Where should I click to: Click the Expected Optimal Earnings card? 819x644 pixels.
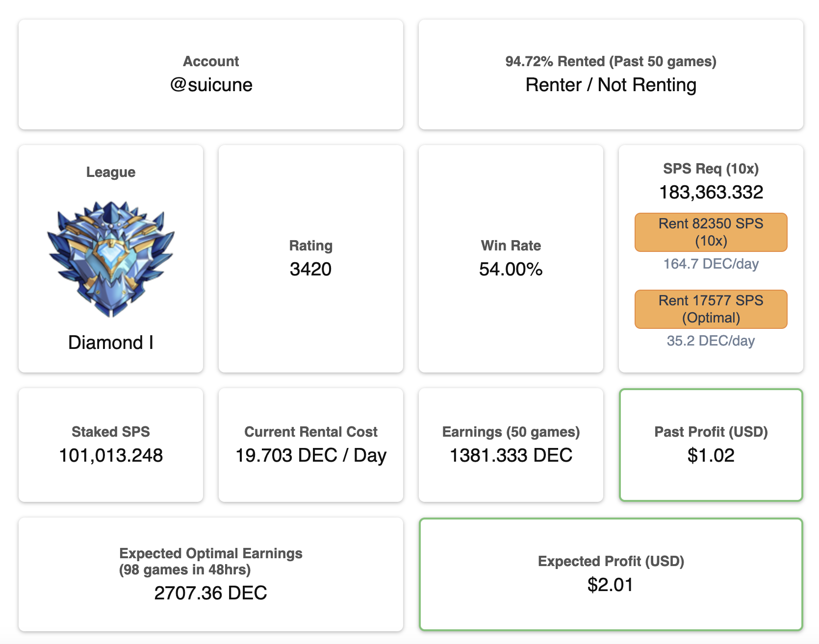(x=211, y=574)
